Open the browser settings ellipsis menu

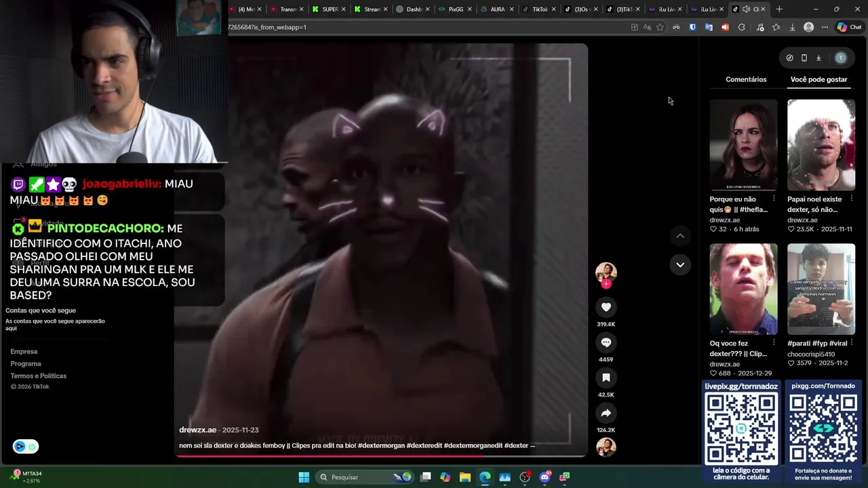tap(825, 27)
